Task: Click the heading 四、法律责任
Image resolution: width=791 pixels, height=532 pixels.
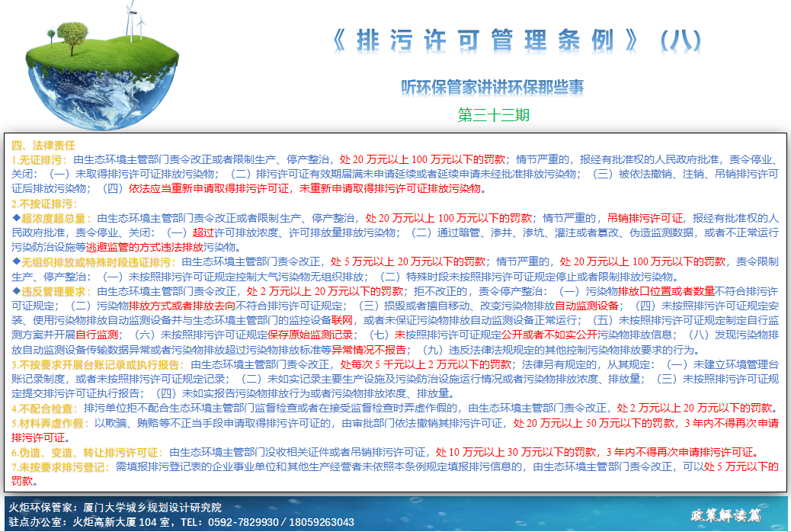Action: click(43, 146)
